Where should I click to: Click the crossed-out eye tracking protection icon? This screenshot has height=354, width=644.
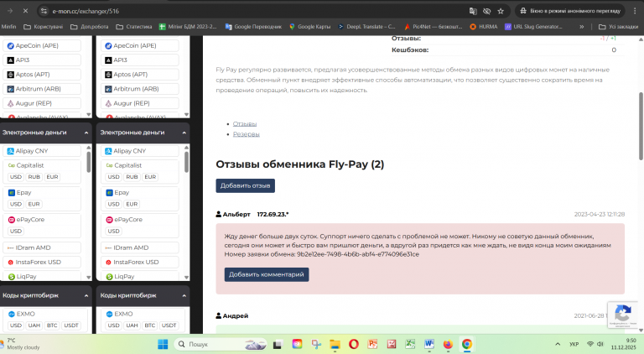point(487,11)
